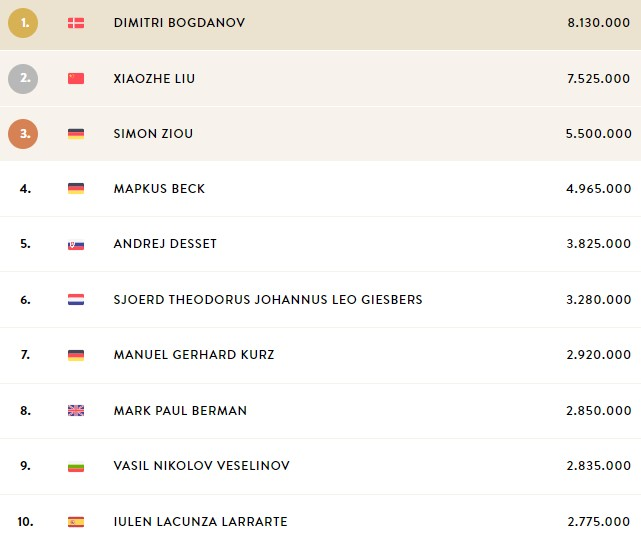Click the Bulgarian flag beside Vasil Nikolov Veselinov

coord(76,466)
